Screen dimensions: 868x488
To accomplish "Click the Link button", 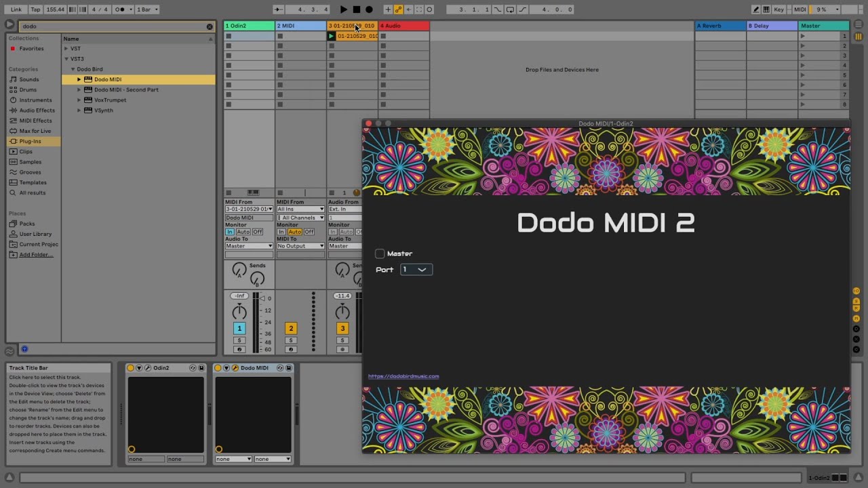I will pyautogui.click(x=16, y=9).
